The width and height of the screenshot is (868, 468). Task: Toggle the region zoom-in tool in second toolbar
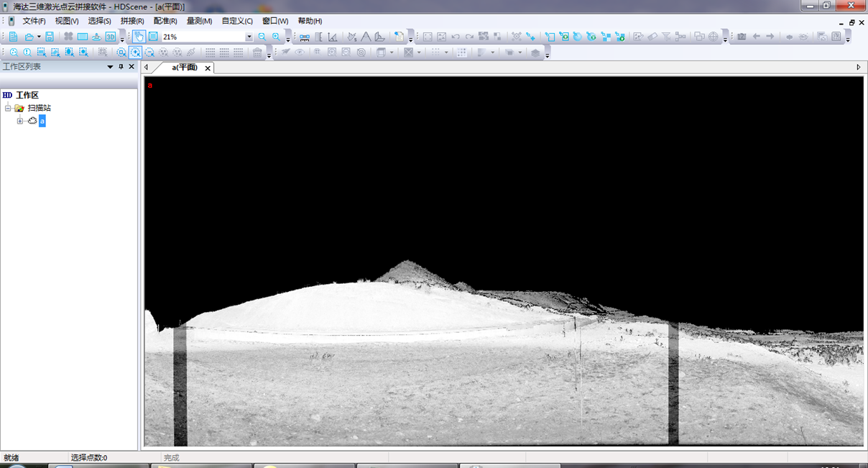(135, 52)
